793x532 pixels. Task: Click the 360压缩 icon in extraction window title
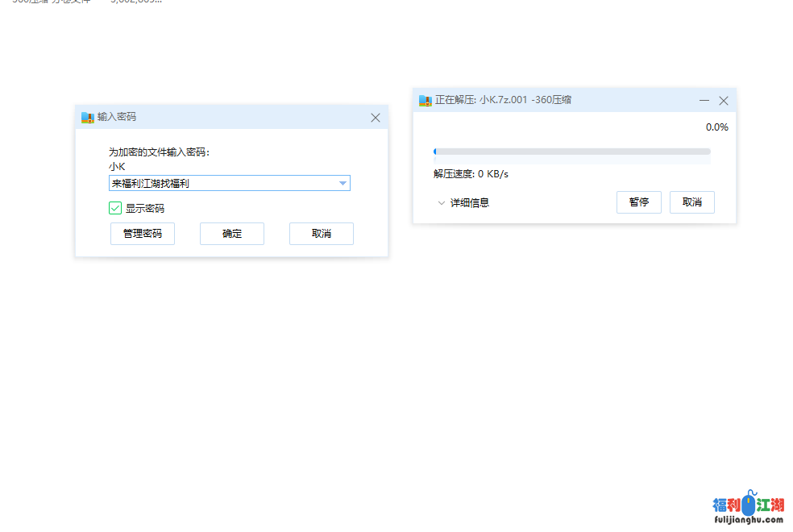tap(425, 101)
